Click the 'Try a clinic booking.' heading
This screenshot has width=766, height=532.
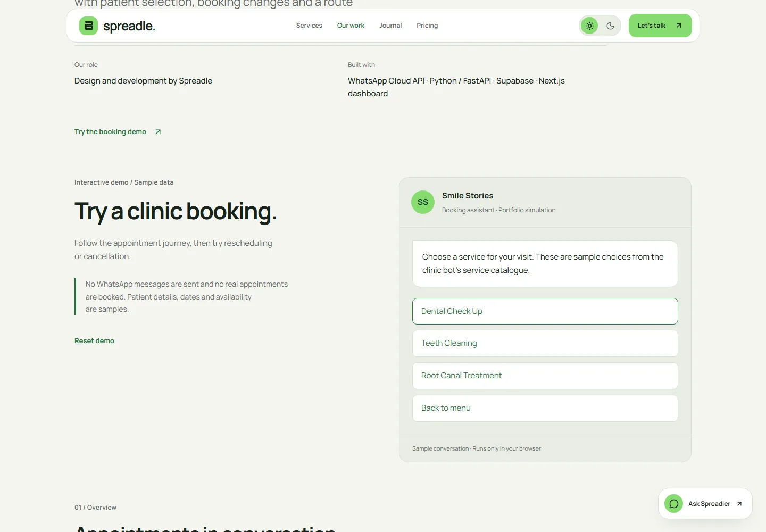pyautogui.click(x=176, y=212)
